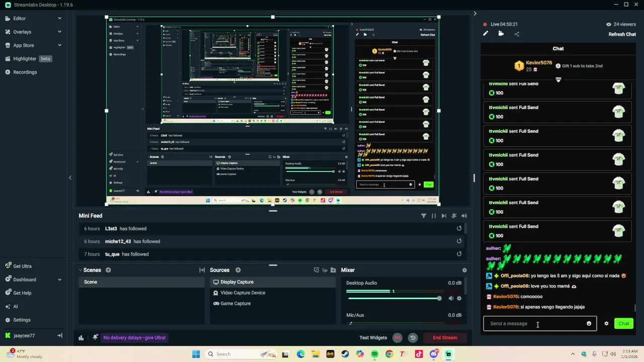Filter the Mini Feed events
Viewport: 644px width, 362px height.
[x=424, y=216]
